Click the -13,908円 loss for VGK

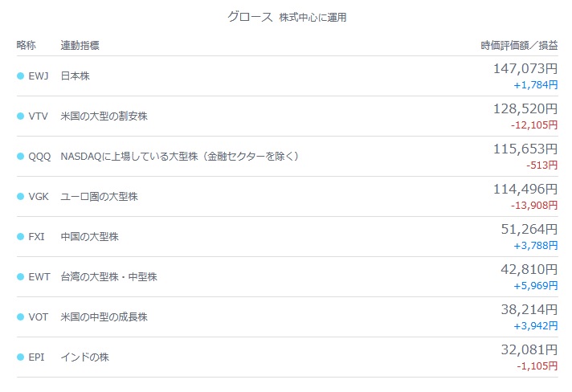point(534,206)
